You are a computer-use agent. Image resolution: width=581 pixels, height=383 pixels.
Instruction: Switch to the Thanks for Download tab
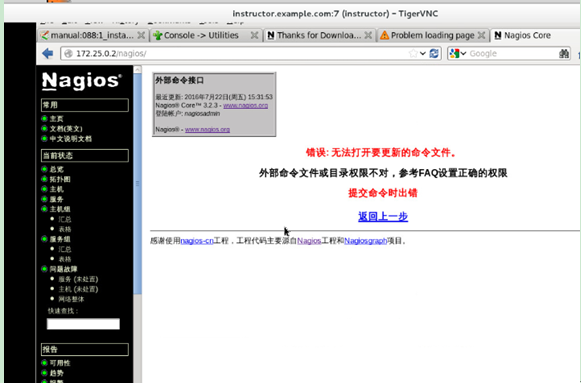pos(319,35)
